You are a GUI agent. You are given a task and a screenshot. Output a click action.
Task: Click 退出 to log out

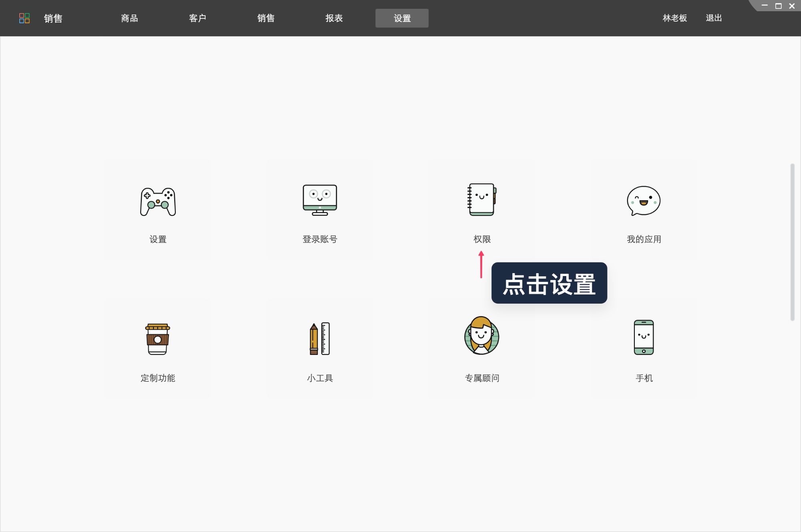pos(714,18)
